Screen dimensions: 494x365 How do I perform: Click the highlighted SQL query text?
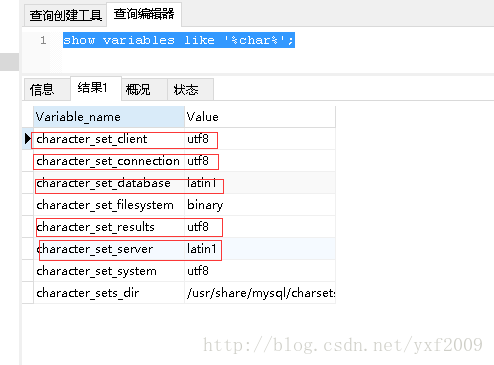tap(179, 40)
